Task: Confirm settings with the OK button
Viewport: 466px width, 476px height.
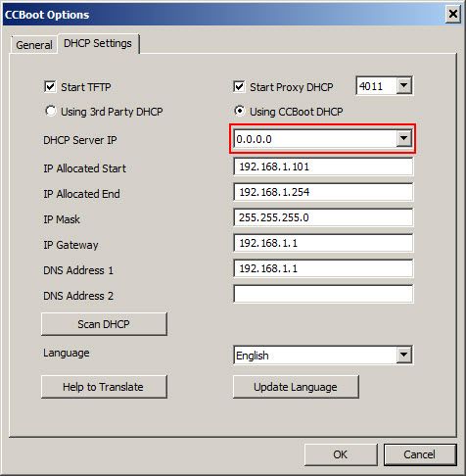Action: point(341,454)
